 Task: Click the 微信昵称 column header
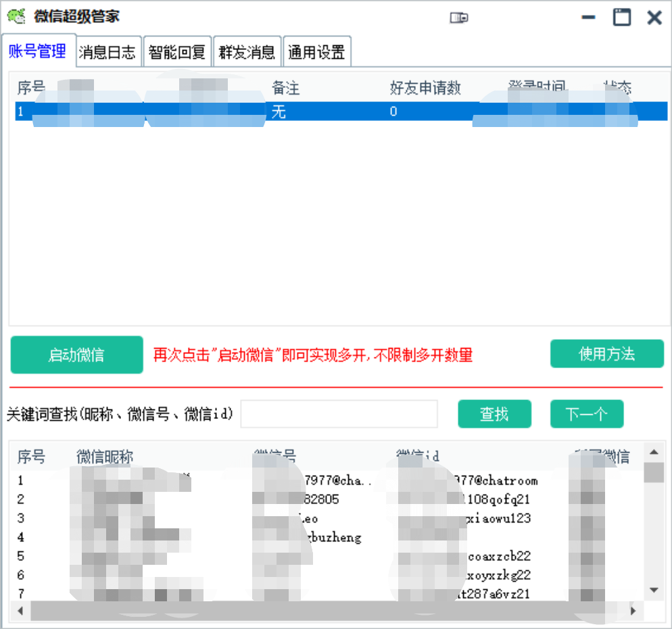[105, 457]
